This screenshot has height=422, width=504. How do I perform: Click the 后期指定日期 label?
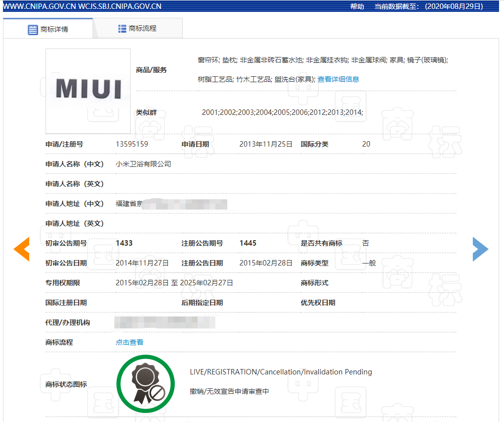point(202,303)
